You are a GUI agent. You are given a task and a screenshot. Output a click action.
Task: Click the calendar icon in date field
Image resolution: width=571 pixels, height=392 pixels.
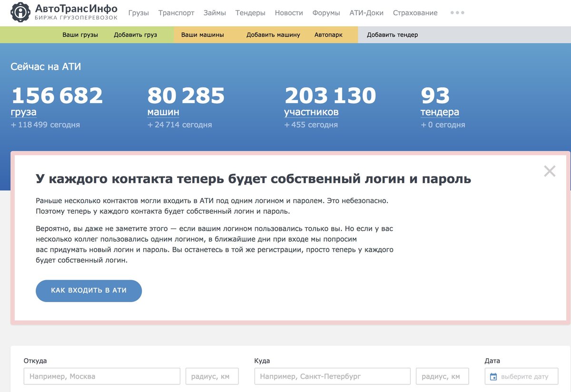tap(493, 377)
